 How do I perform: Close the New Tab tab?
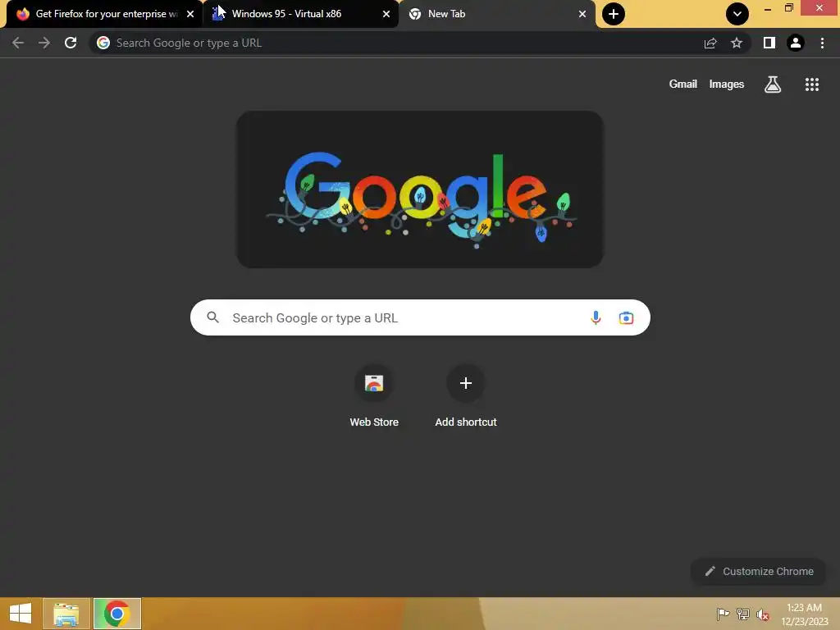582,14
